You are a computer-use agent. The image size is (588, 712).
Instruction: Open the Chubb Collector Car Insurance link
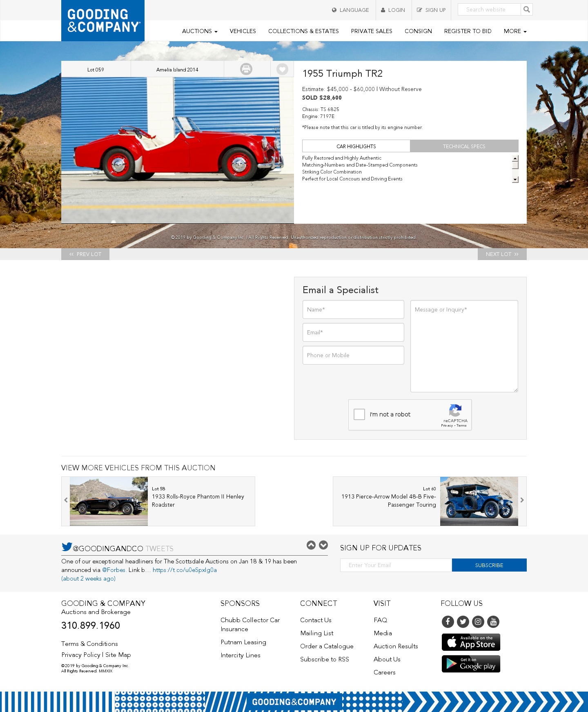(x=250, y=625)
